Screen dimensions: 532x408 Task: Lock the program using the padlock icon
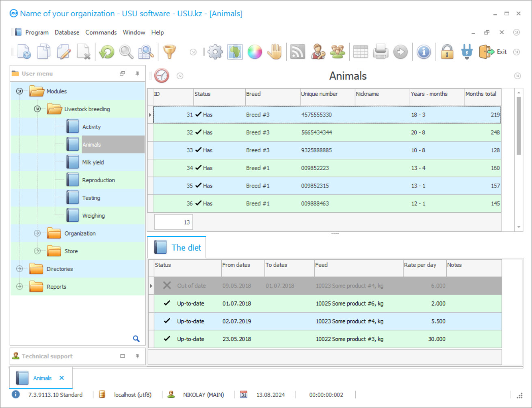pyautogui.click(x=447, y=52)
